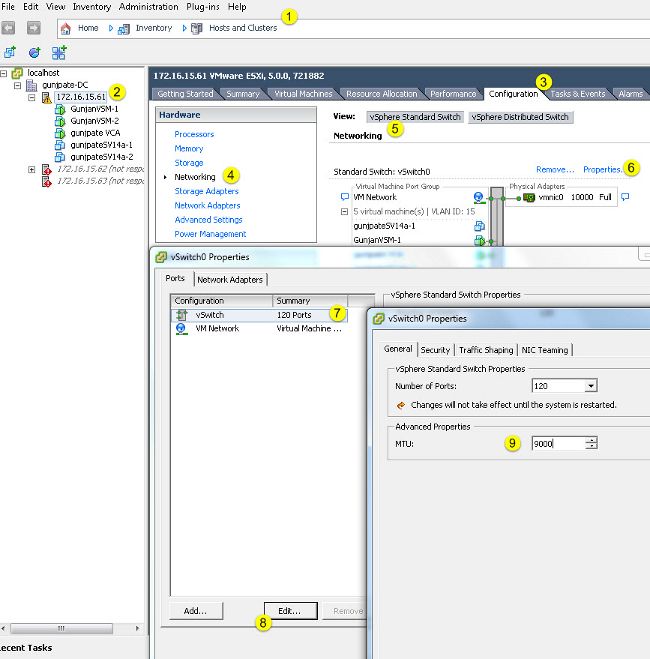Click the tree panel horizontal scrollbar
The height and width of the screenshot is (659, 650).
point(61,628)
